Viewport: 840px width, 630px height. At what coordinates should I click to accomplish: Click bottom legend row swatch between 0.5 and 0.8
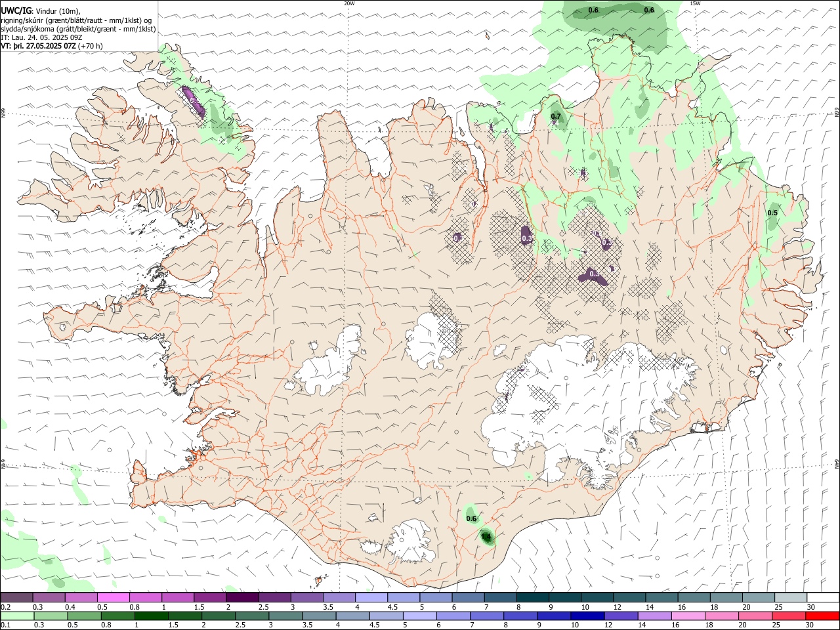pos(85,616)
